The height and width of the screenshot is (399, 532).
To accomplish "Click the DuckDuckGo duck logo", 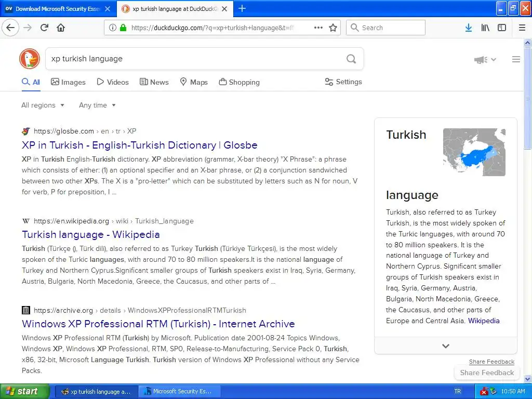I will click(x=30, y=59).
